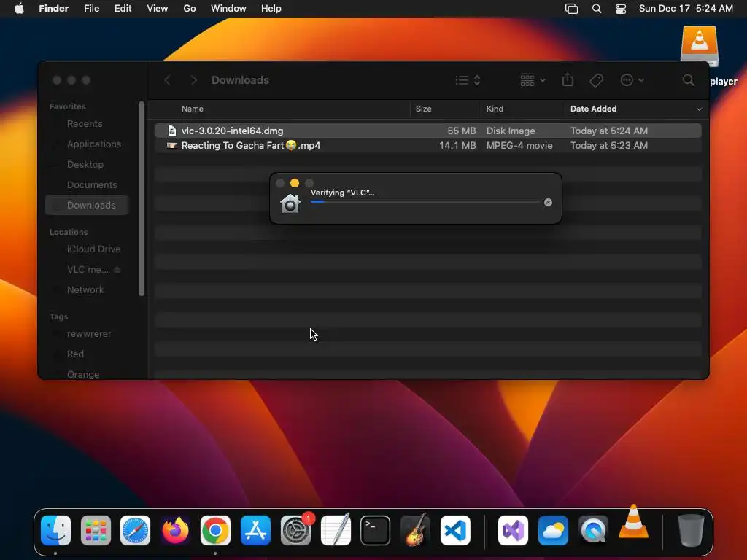The height and width of the screenshot is (560, 747).
Task: Click the Share icon in Finder toolbar
Action: (x=568, y=79)
